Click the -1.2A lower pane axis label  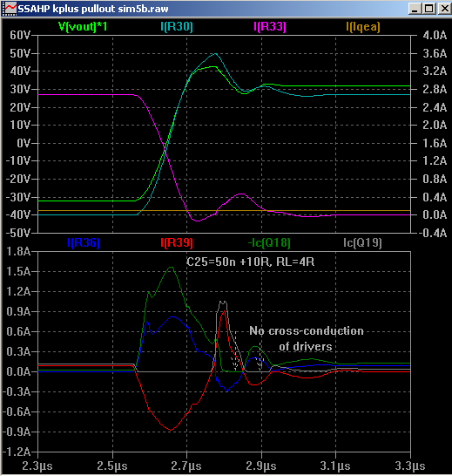[17, 452]
